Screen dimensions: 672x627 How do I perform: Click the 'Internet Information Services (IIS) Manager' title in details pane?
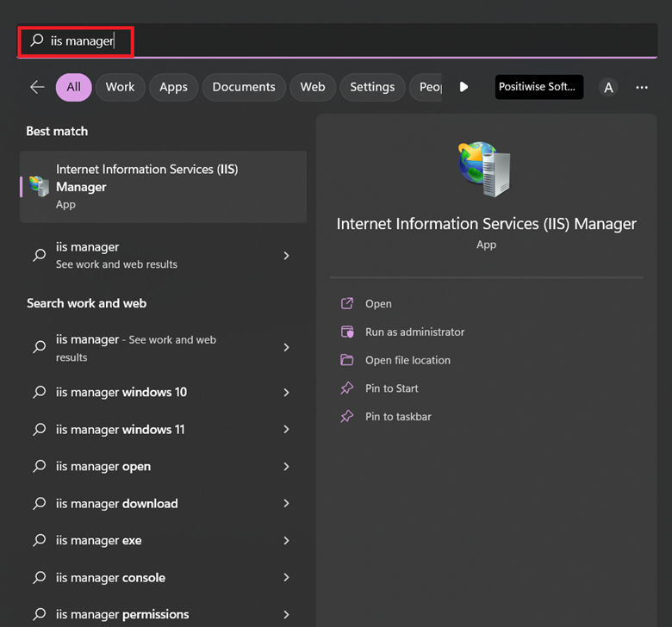pos(487,224)
